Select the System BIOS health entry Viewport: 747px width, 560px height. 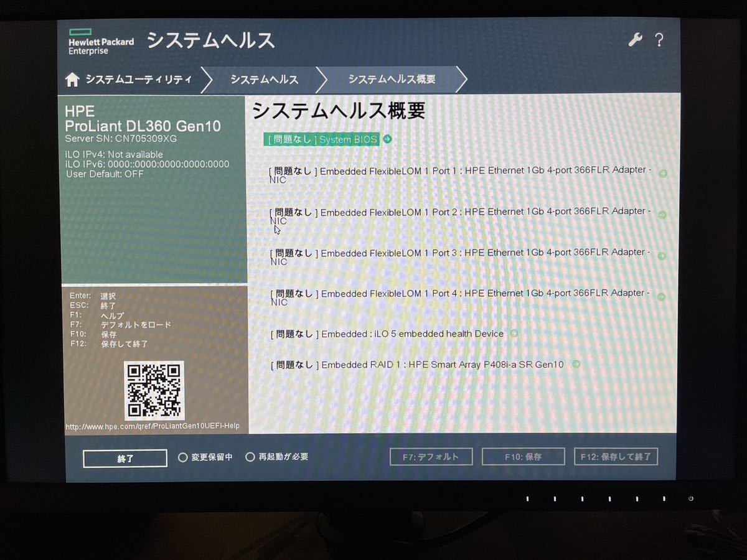tap(321, 139)
